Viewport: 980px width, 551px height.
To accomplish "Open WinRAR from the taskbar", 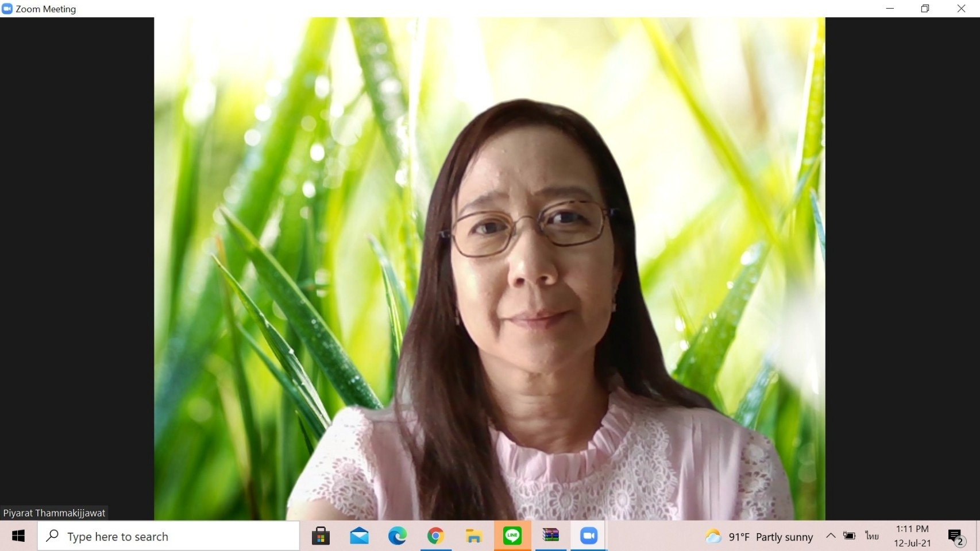I will pos(550,536).
